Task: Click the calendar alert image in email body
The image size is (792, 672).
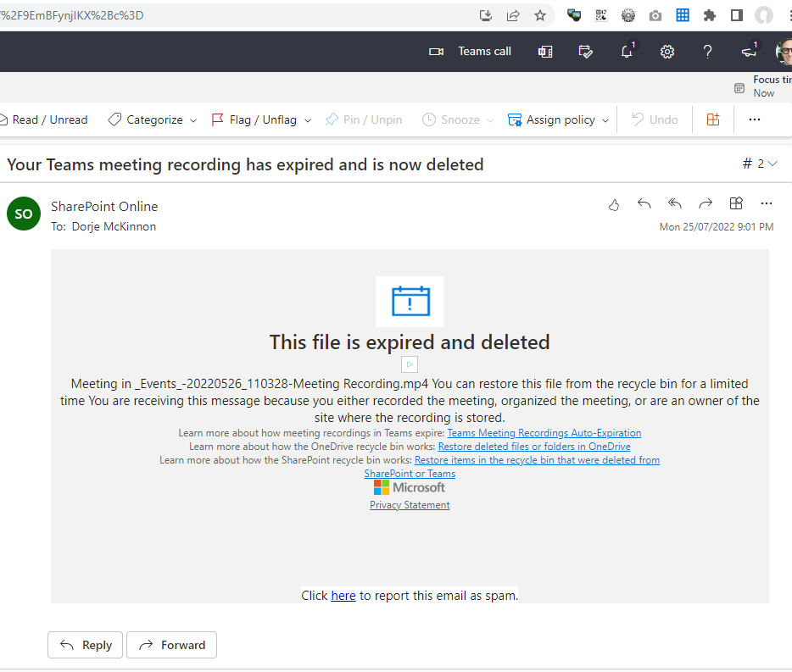Action: coord(410,302)
